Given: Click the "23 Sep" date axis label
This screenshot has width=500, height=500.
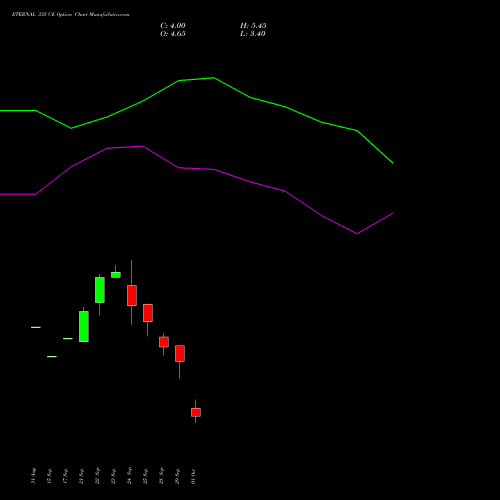Looking at the screenshot, I should click(x=113, y=476).
